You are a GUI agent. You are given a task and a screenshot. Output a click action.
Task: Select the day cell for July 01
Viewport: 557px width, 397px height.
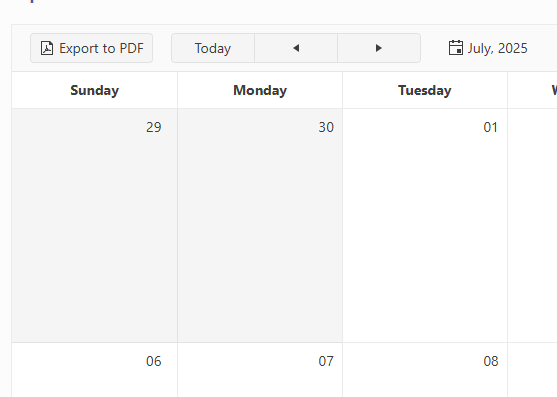click(x=425, y=225)
